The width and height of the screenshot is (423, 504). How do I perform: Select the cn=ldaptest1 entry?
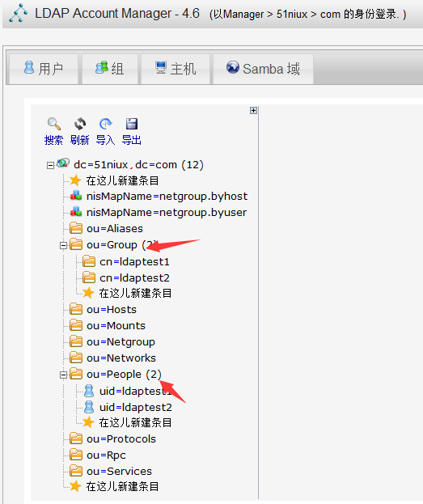pos(134,261)
